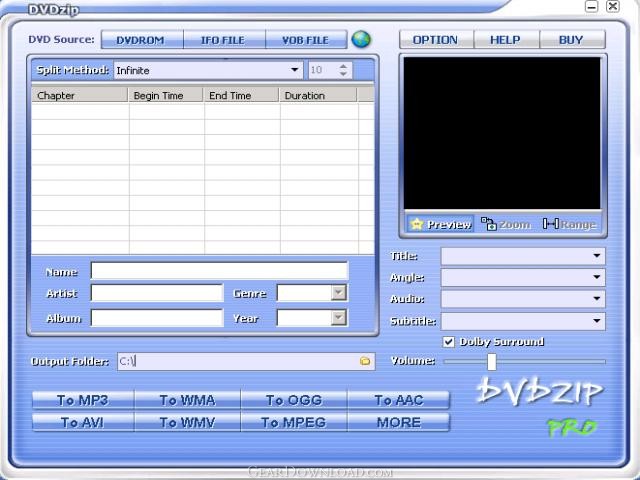Open output folder browse icon
Screen dimensions: 640x480
click(365, 361)
